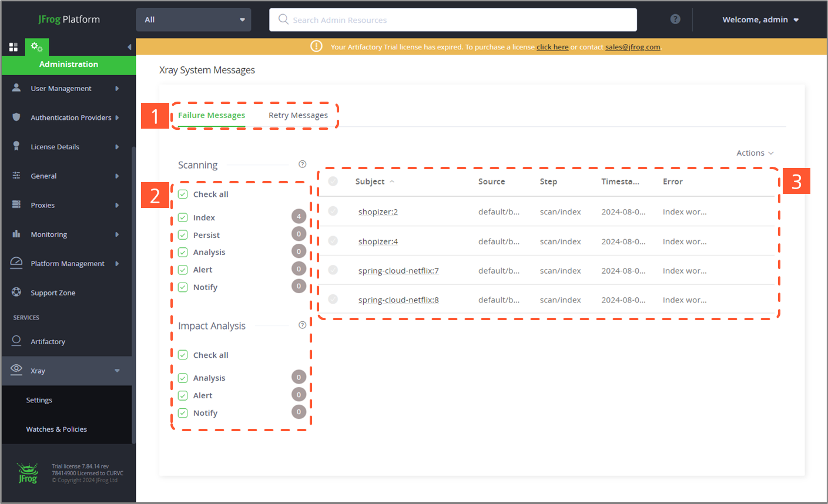828x504 pixels.
Task: Open the Actions dropdown
Action: point(755,153)
